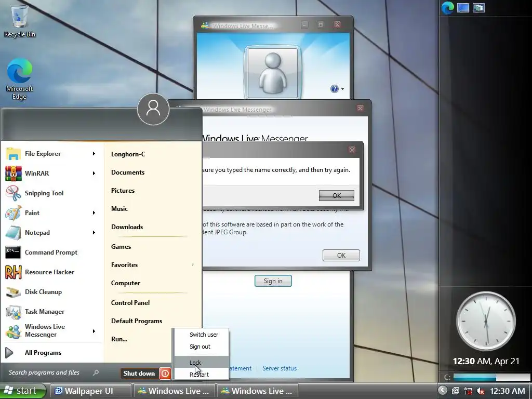Expand the Windows Live Messenger submenu arrow
The width and height of the screenshot is (532, 399).
[x=94, y=331]
